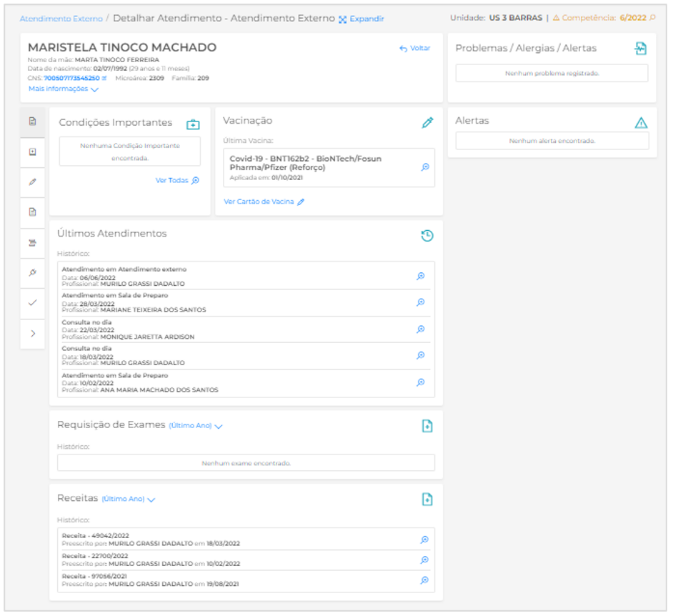Click the add document icon in Receitas
673x616 pixels.
pos(427,499)
